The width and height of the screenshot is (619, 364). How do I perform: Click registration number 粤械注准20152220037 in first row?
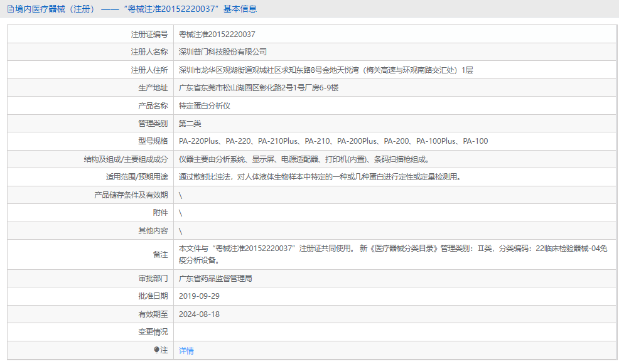pyautogui.click(x=217, y=35)
